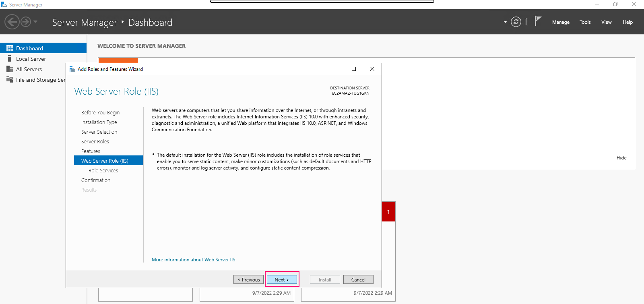The image size is (644, 304).
Task: Click the Previous button in the wizard
Action: pyautogui.click(x=248, y=279)
